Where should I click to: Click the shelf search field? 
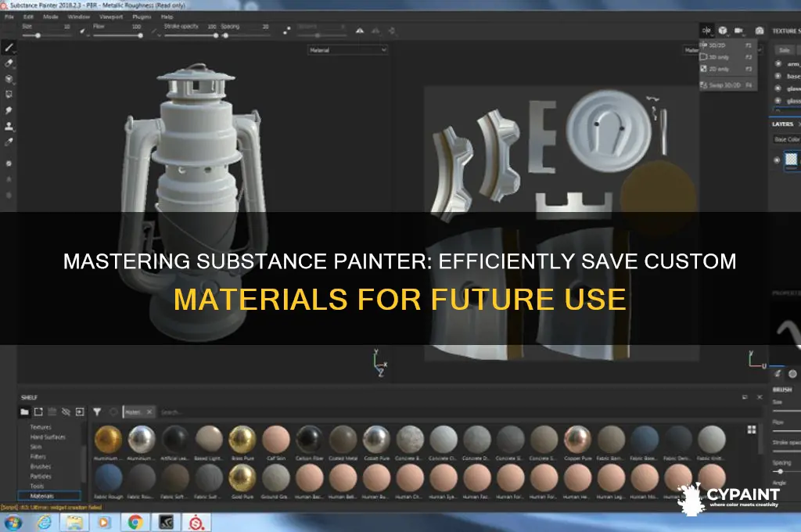(450, 412)
